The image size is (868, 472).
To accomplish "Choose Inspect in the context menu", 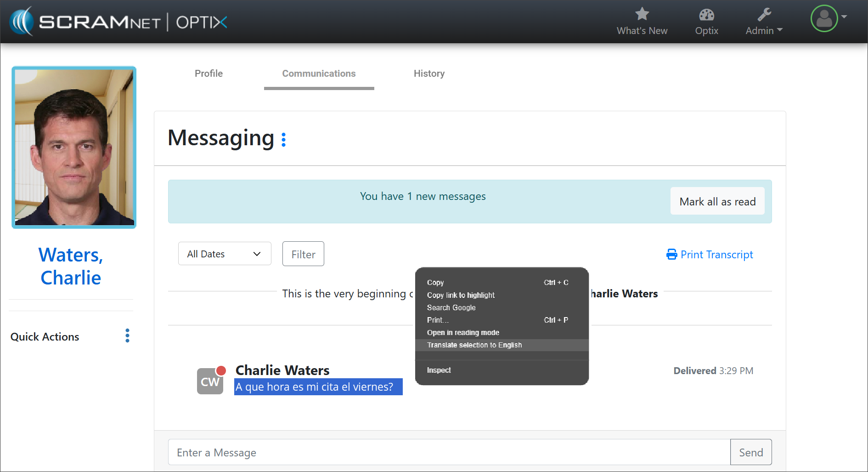I will click(x=439, y=370).
